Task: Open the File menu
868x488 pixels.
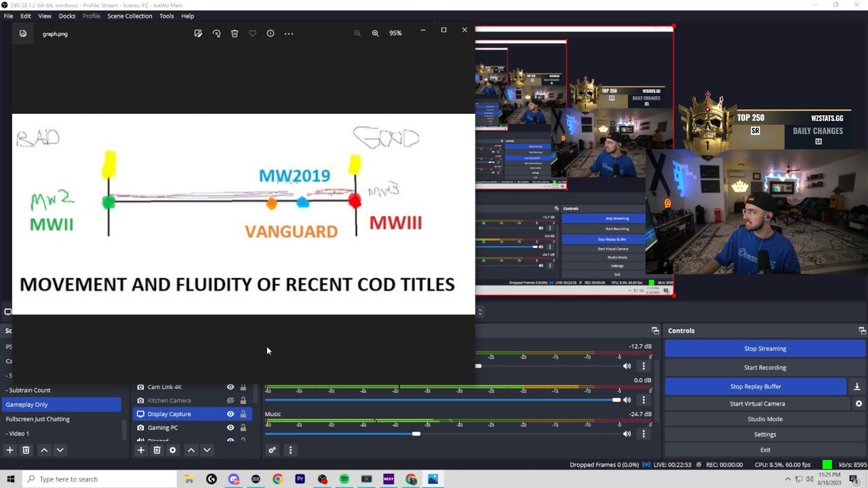Action: [8, 16]
